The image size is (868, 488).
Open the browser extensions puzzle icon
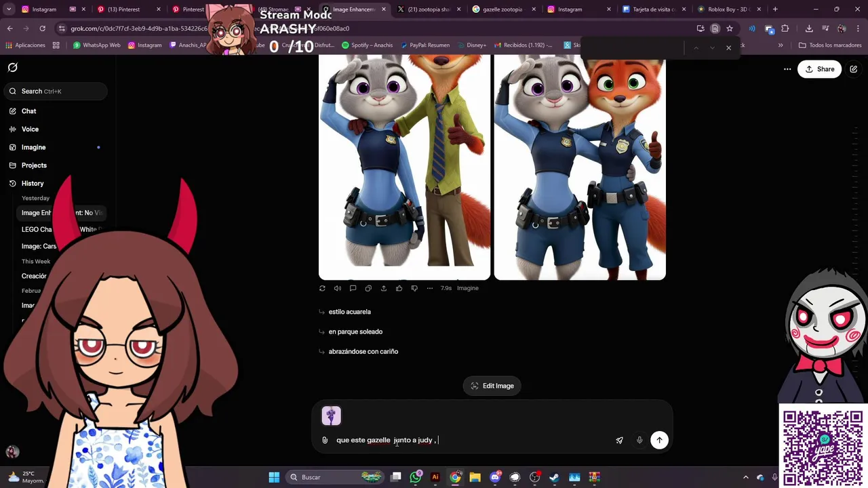785,28
